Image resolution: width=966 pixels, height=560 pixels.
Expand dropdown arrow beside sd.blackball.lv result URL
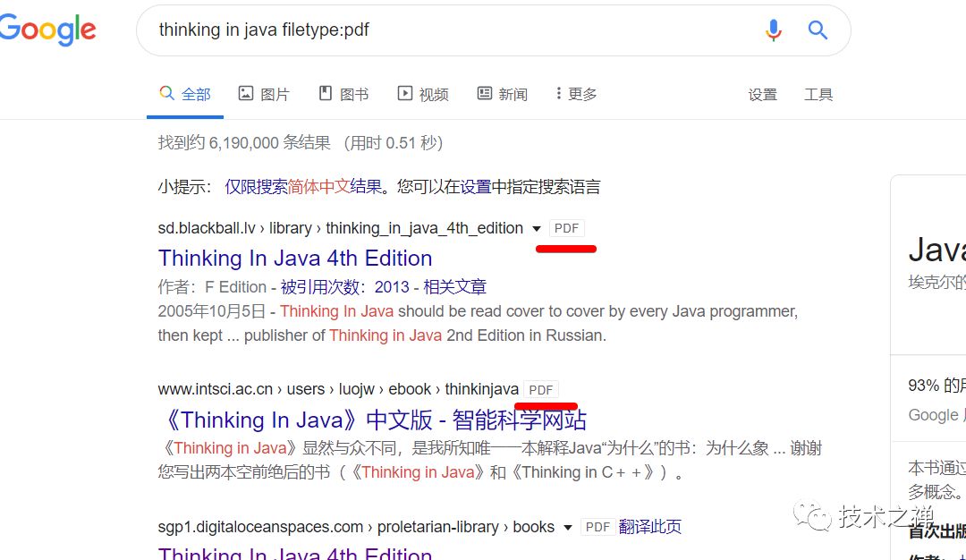point(537,228)
